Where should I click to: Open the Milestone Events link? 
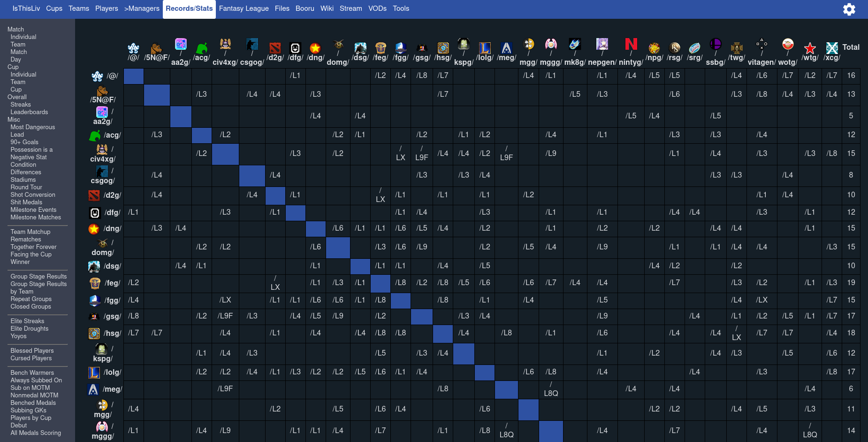tap(33, 210)
